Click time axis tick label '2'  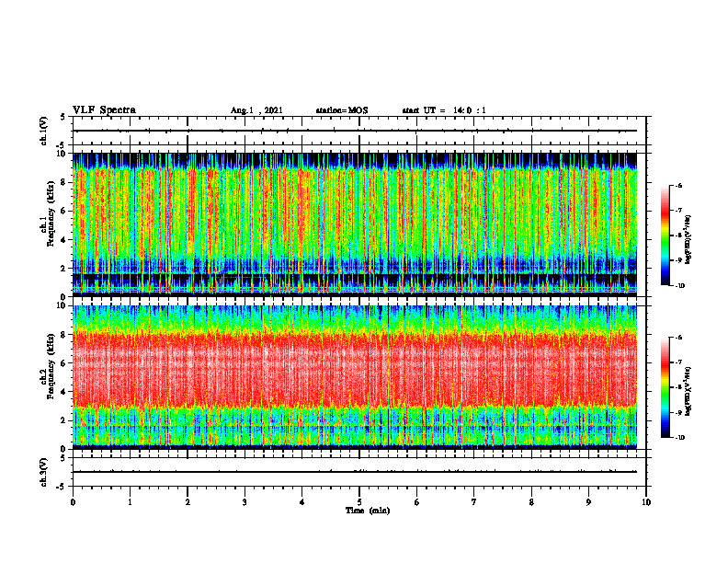[188, 502]
